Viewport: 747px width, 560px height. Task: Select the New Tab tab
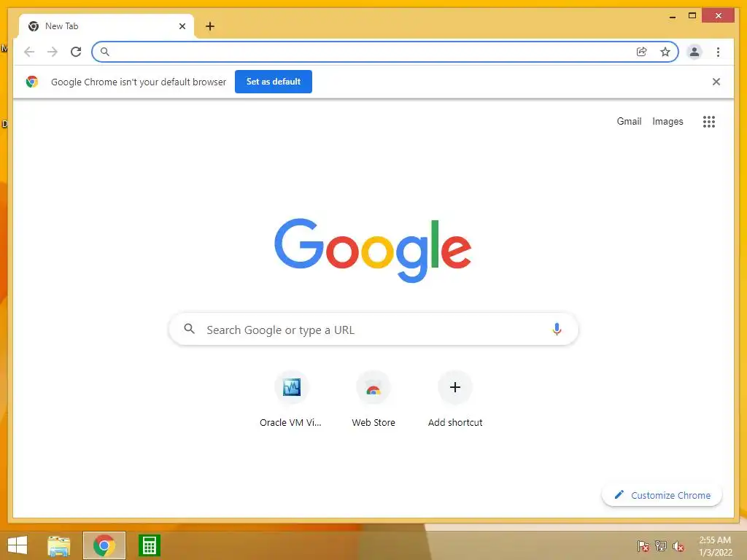pyautogui.click(x=107, y=26)
